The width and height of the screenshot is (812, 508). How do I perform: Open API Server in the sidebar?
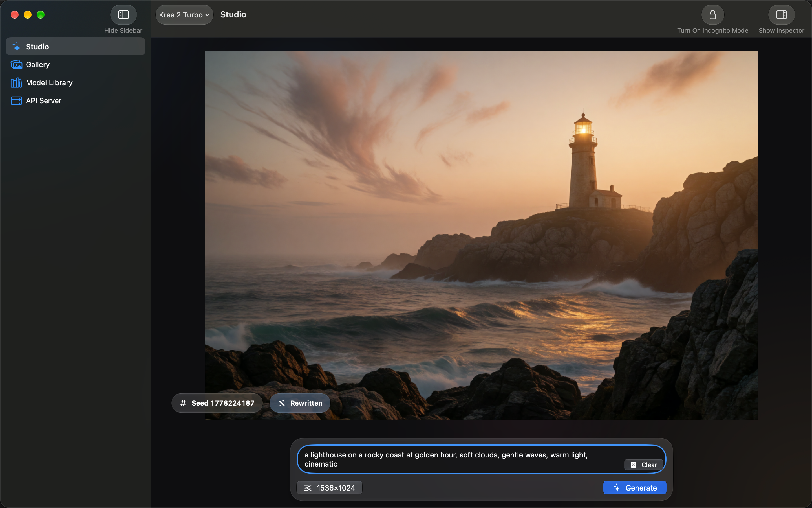coord(76,101)
